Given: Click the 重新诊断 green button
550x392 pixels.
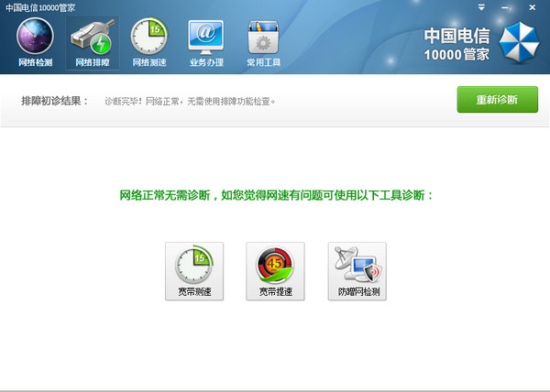Looking at the screenshot, I should click(498, 100).
